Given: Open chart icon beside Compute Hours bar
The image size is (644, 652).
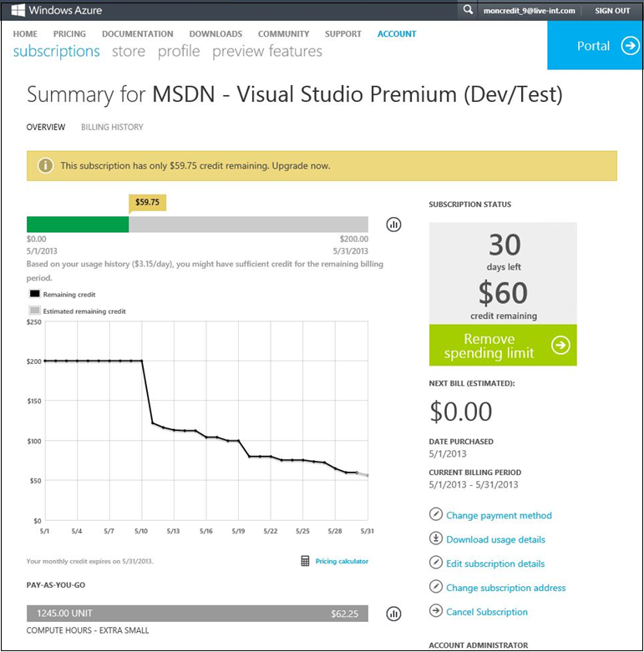Looking at the screenshot, I should click(x=393, y=614).
